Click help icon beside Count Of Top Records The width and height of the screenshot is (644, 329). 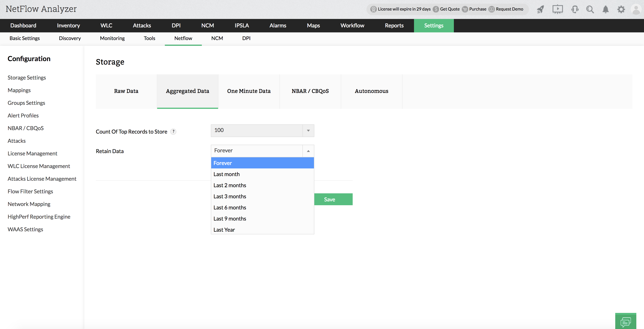pos(173,131)
